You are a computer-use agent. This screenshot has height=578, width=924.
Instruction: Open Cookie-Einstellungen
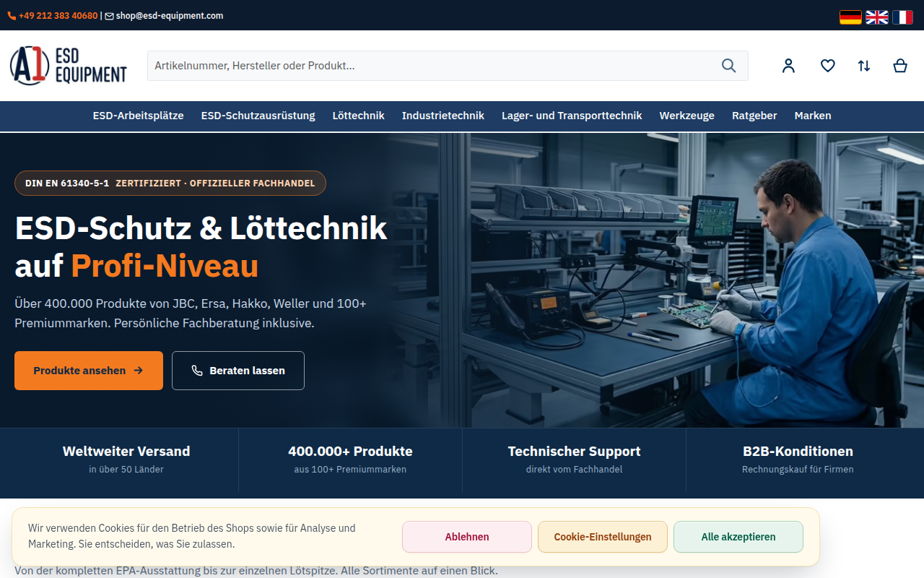coord(603,537)
